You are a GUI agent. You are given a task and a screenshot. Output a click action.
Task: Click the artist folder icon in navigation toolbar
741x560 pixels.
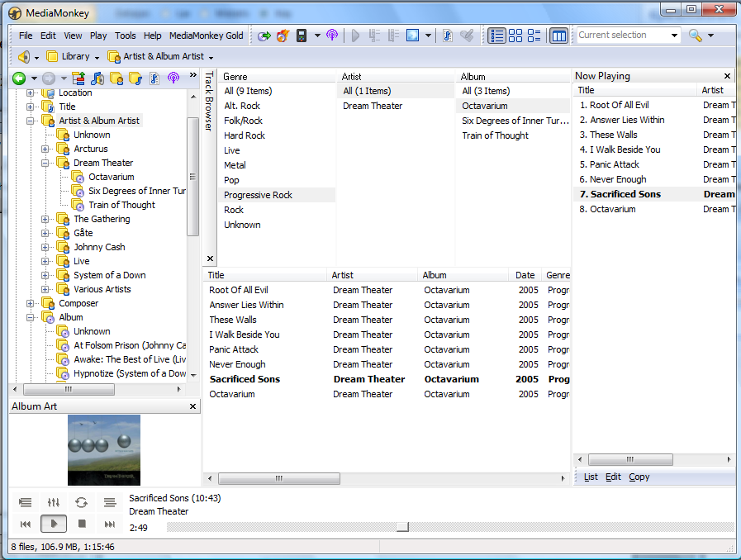[x=116, y=78]
